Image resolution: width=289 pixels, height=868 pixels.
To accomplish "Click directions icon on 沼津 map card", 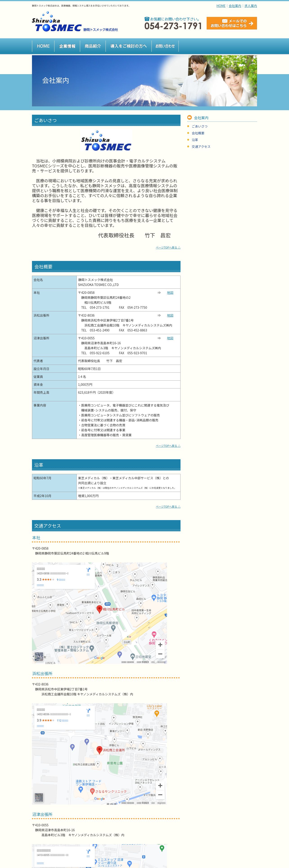I will pyautogui.click(x=88, y=851).
